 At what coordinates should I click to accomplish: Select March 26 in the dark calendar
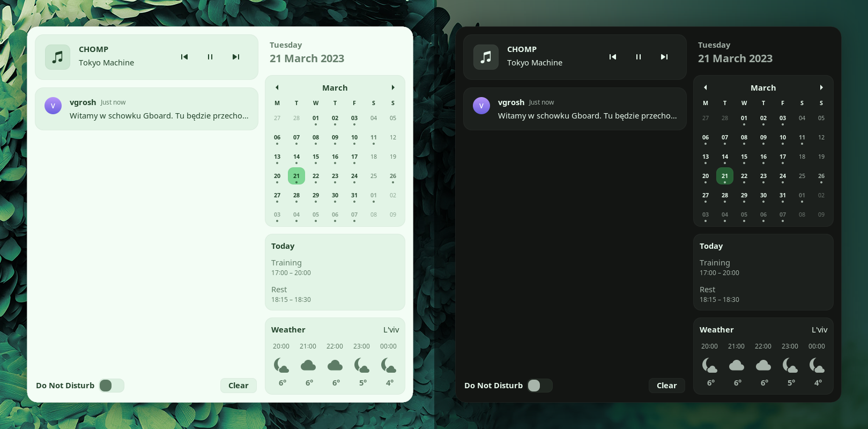(x=821, y=176)
